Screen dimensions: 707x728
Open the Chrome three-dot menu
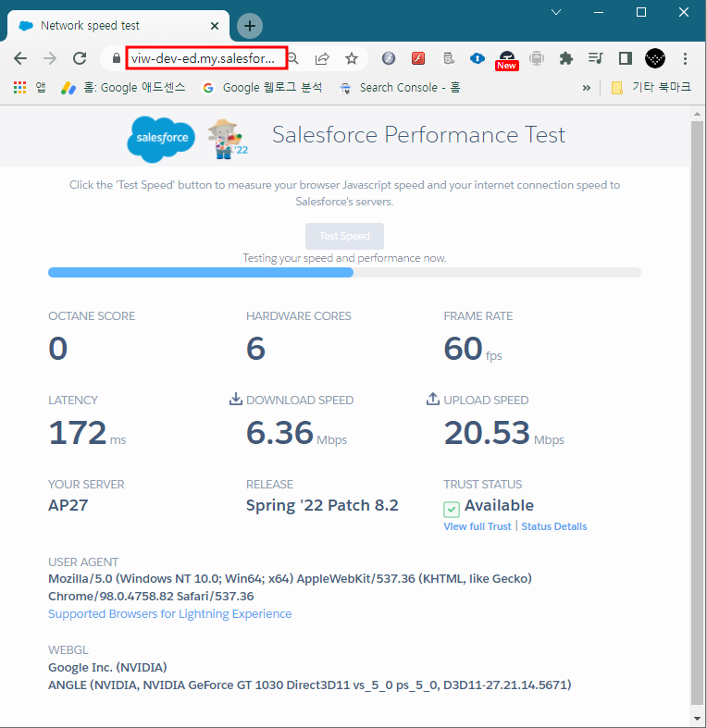click(685, 58)
